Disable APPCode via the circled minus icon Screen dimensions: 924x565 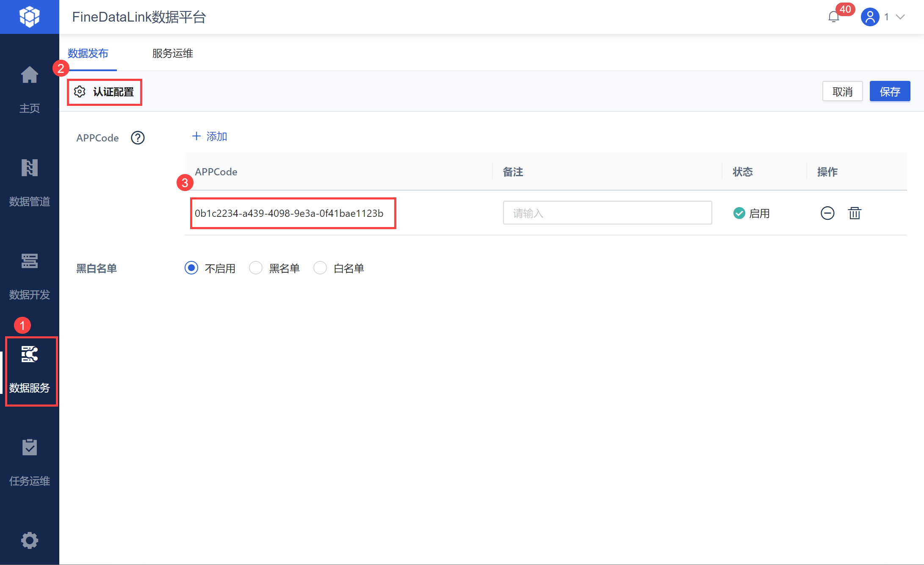(x=827, y=213)
